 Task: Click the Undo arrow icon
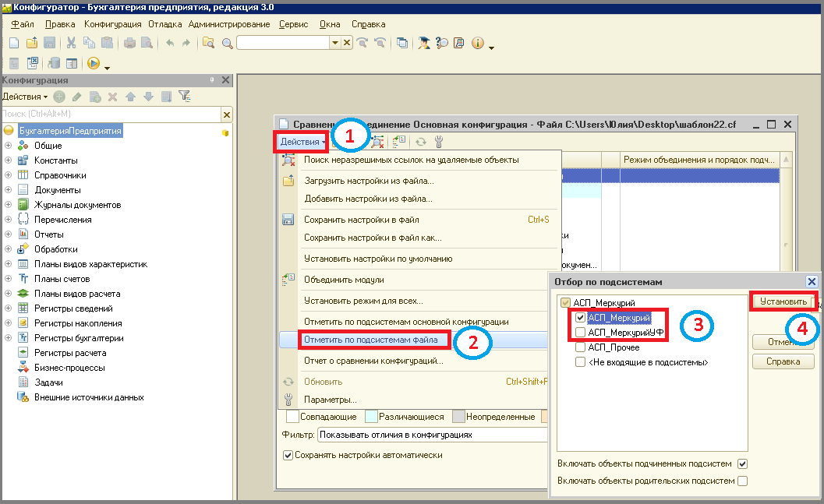[x=170, y=43]
